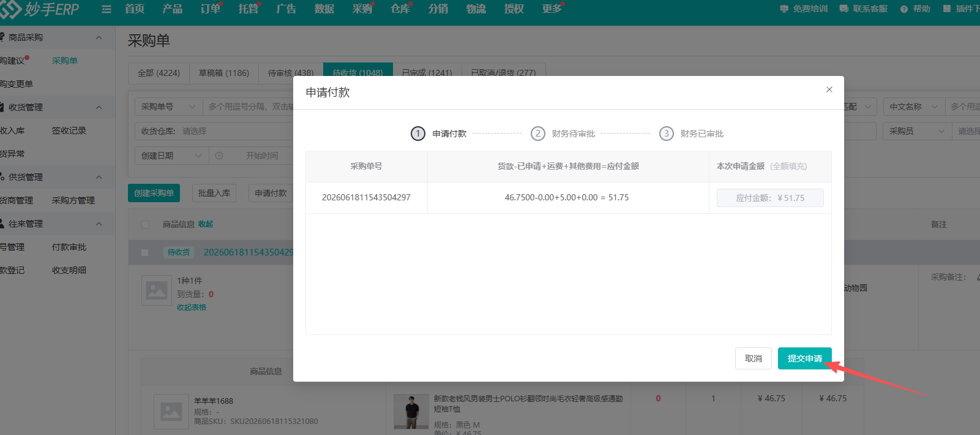Click the product placeholder image beside 1种1件
The height and width of the screenshot is (435, 980).
tap(157, 290)
